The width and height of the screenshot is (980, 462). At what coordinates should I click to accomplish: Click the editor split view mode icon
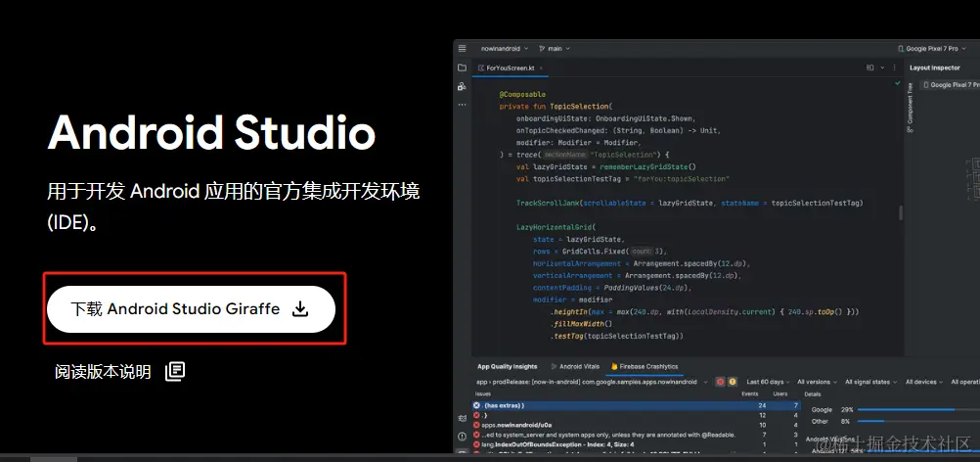coord(870,68)
